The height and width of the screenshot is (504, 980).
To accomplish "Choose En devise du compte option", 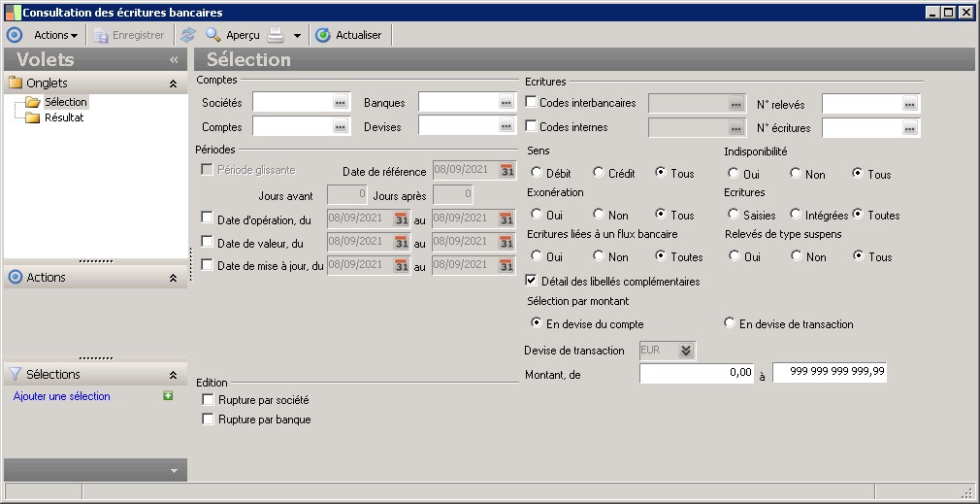I will [x=536, y=322].
